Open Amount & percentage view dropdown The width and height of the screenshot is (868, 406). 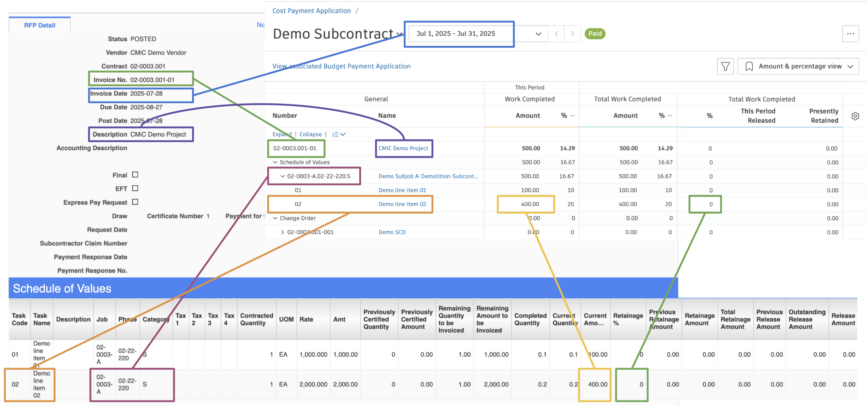point(798,66)
